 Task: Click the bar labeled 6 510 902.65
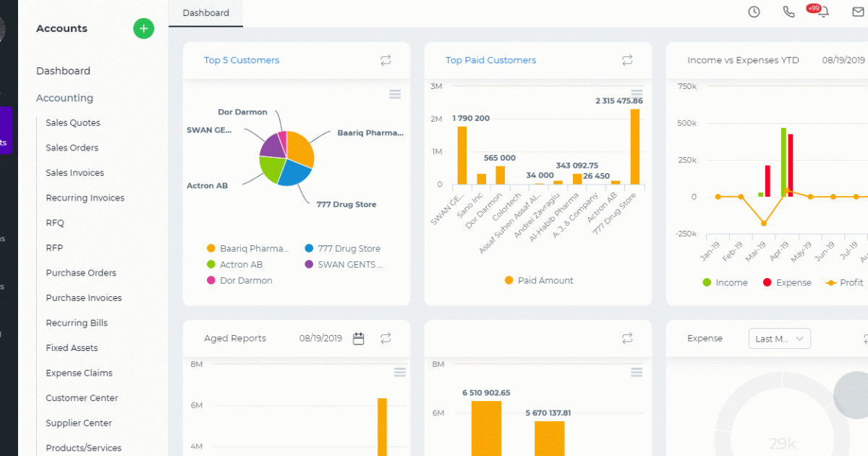pos(486,428)
